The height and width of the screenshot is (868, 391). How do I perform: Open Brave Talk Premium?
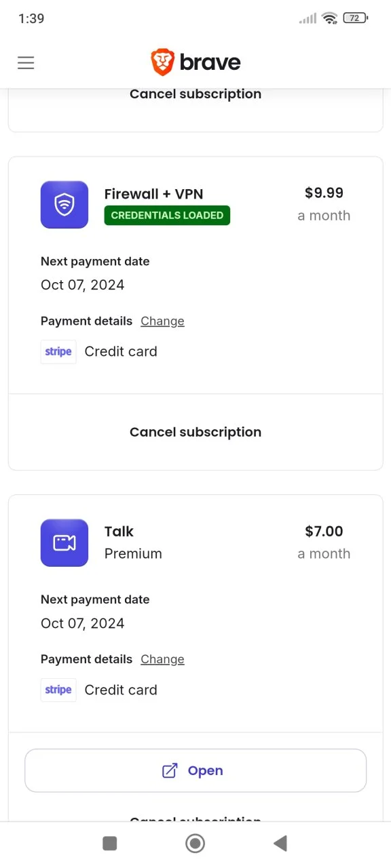coord(195,770)
